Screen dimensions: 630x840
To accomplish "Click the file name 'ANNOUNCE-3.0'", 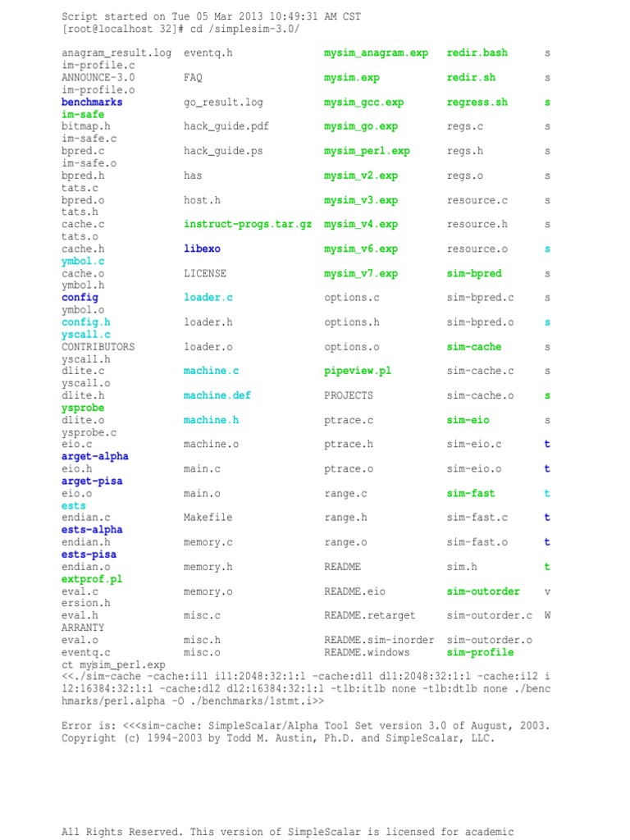I will pos(98,78).
